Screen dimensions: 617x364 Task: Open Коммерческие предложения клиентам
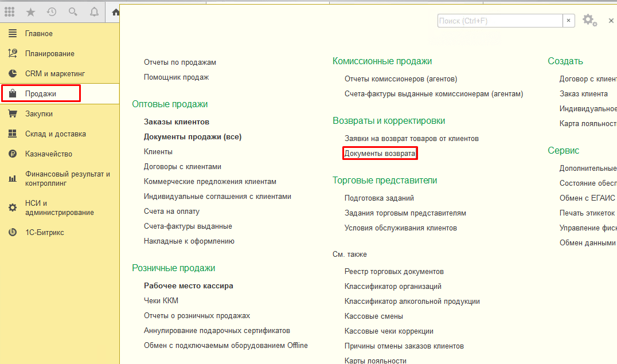(x=210, y=181)
